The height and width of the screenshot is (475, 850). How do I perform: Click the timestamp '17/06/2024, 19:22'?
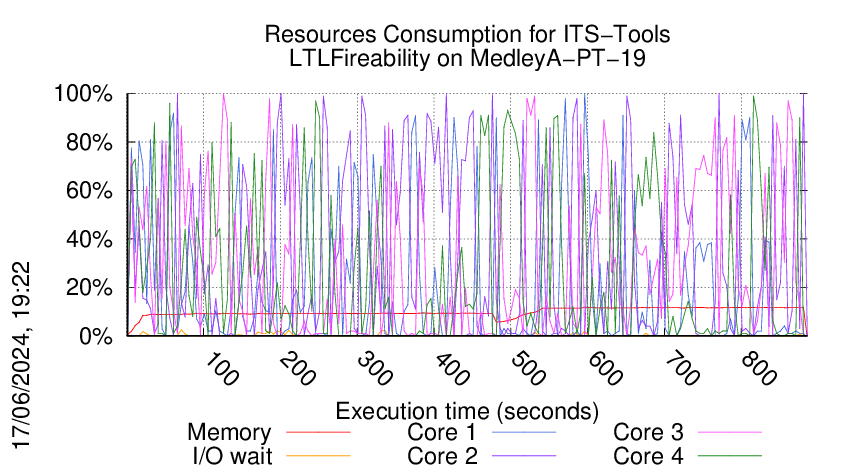22,356
